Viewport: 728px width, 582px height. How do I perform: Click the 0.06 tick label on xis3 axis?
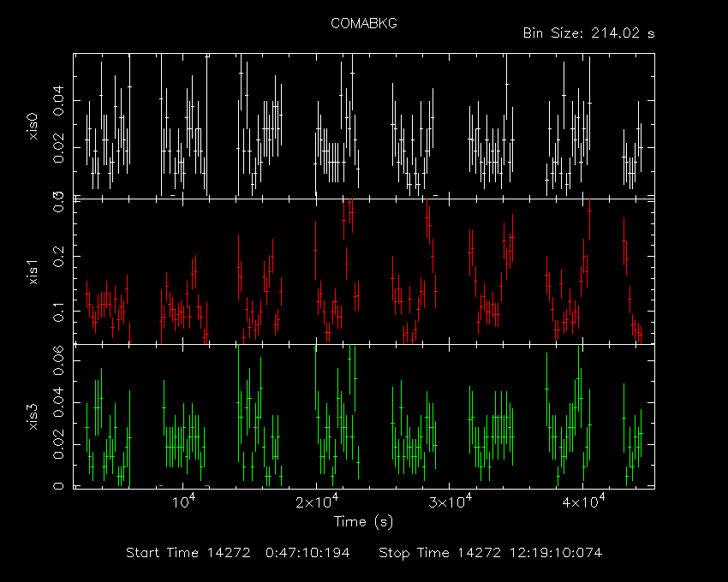(58, 360)
